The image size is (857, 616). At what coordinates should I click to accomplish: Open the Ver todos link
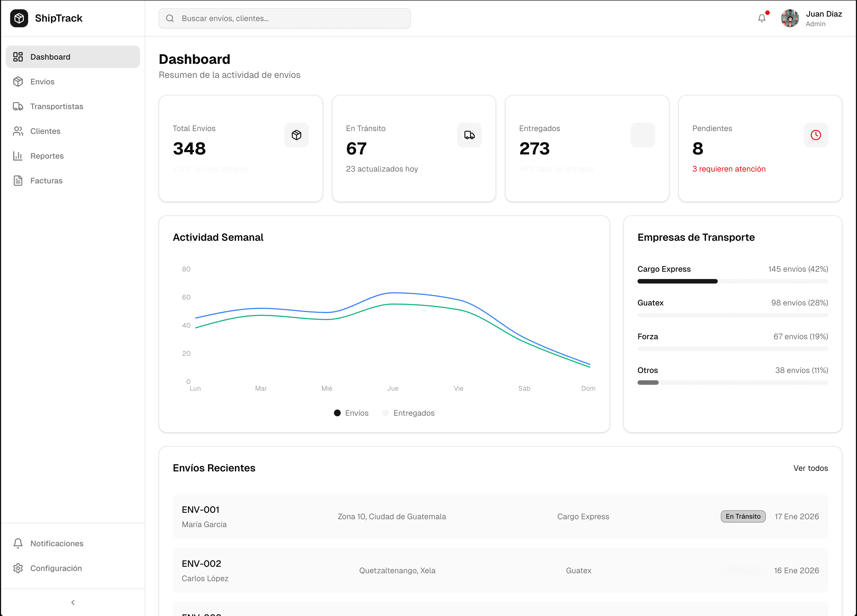coord(811,468)
